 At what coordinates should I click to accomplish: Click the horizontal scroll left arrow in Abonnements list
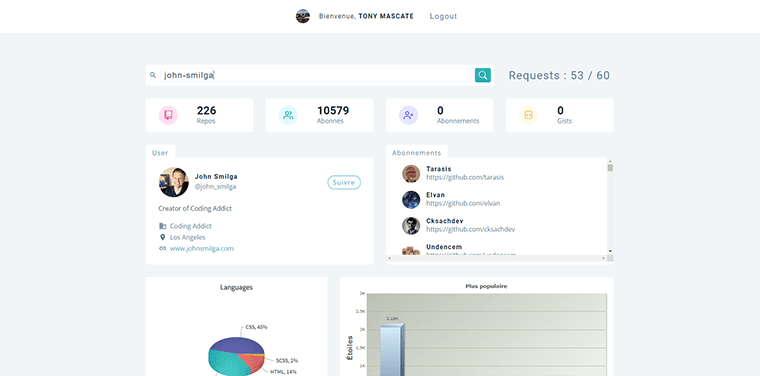coord(390,258)
